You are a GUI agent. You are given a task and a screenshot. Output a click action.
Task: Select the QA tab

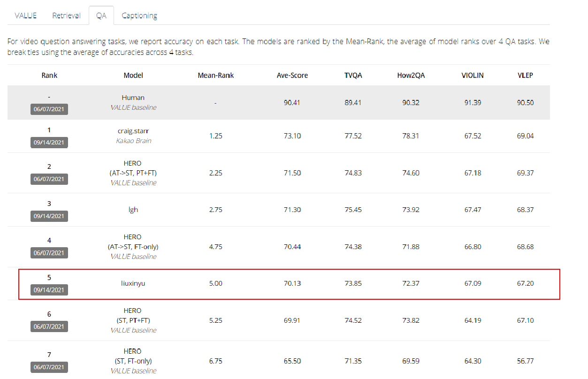pyautogui.click(x=101, y=15)
